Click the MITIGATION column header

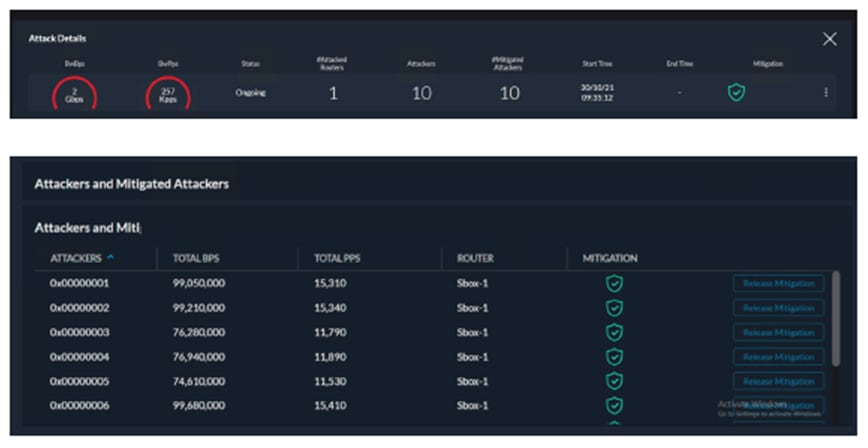609,258
